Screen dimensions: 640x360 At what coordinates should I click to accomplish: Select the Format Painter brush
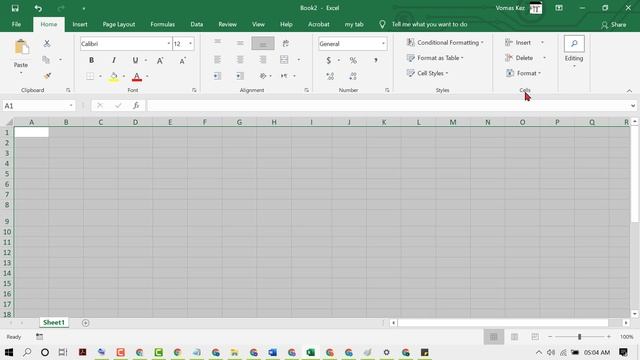point(47,76)
